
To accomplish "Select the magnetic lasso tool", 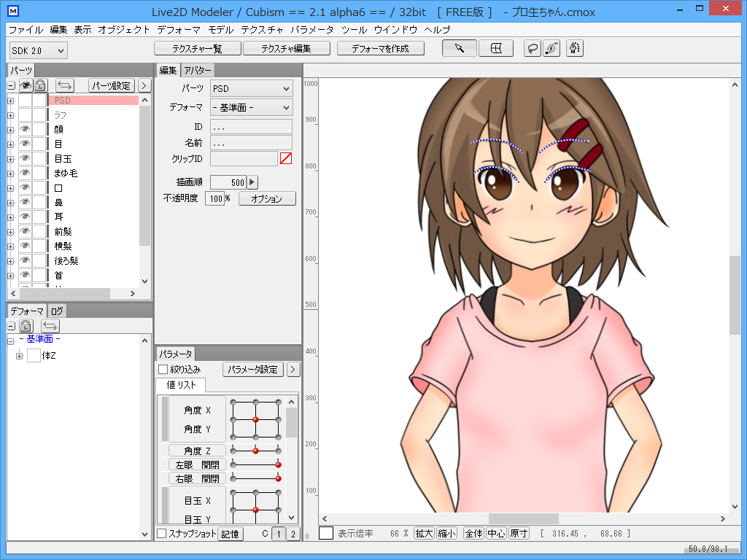I will [551, 48].
